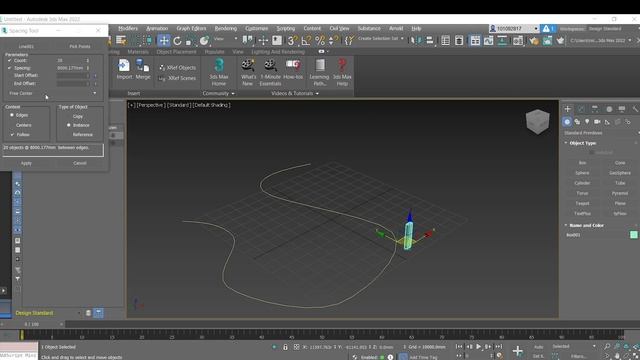Open the Free Center spacing dropdown
640x360 pixels.
pyautogui.click(x=52, y=93)
